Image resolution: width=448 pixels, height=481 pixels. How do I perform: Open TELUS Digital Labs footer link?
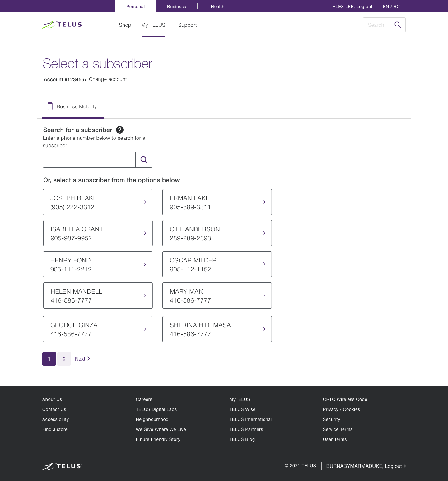pos(156,409)
